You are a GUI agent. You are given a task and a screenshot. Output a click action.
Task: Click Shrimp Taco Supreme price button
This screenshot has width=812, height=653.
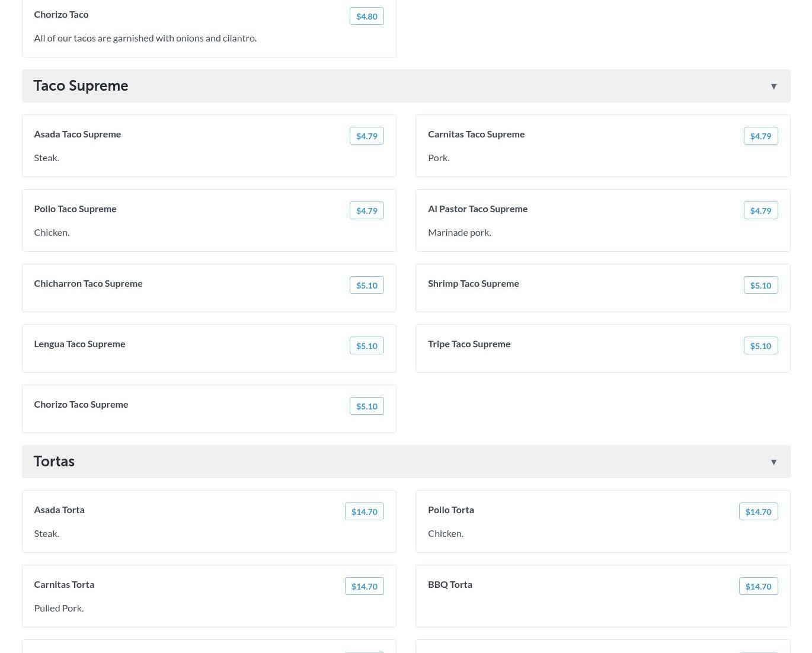coord(760,286)
